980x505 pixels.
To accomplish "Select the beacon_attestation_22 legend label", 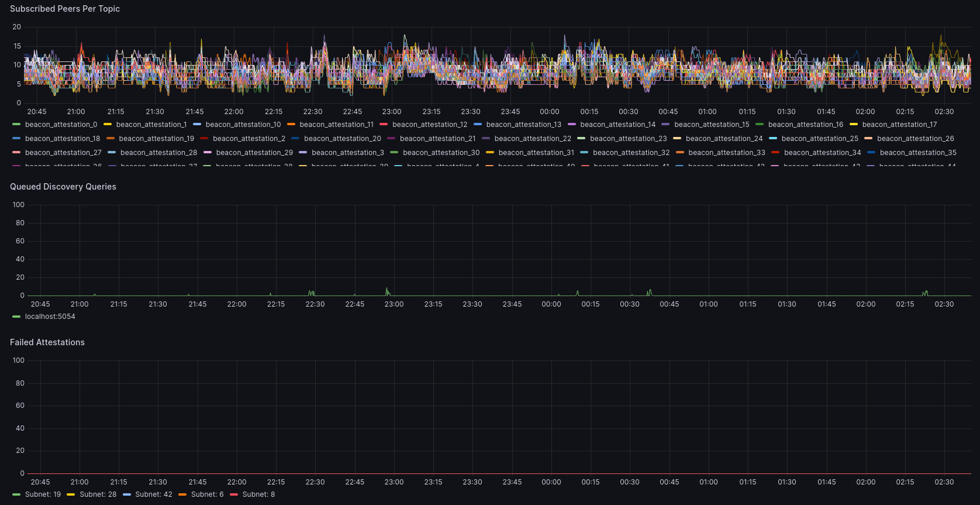I will [533, 139].
